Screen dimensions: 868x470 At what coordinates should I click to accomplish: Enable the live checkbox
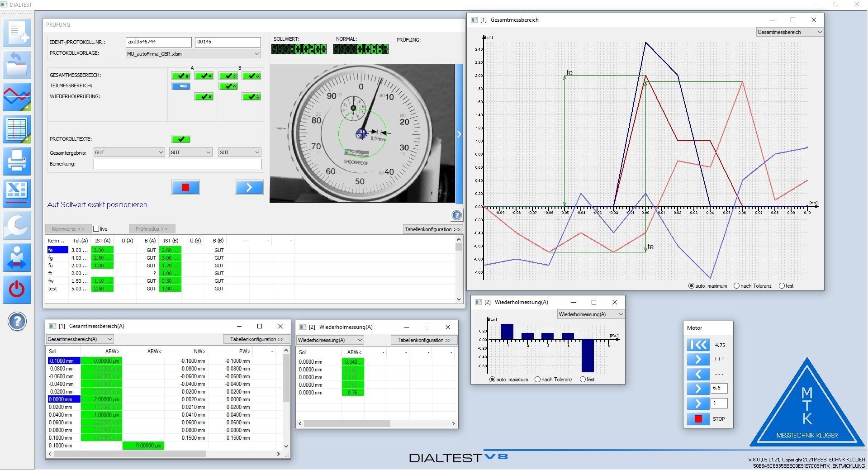point(96,229)
